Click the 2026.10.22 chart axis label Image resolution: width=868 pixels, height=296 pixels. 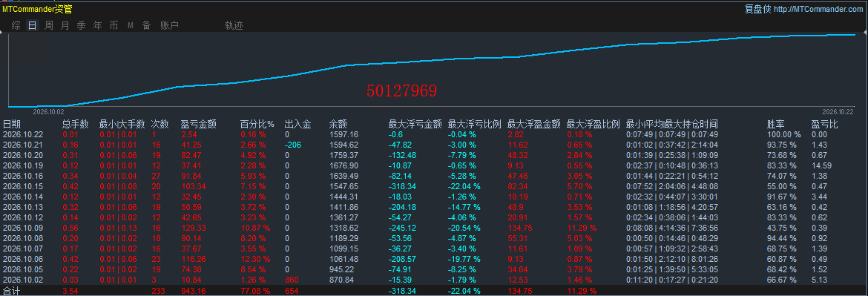(838, 111)
